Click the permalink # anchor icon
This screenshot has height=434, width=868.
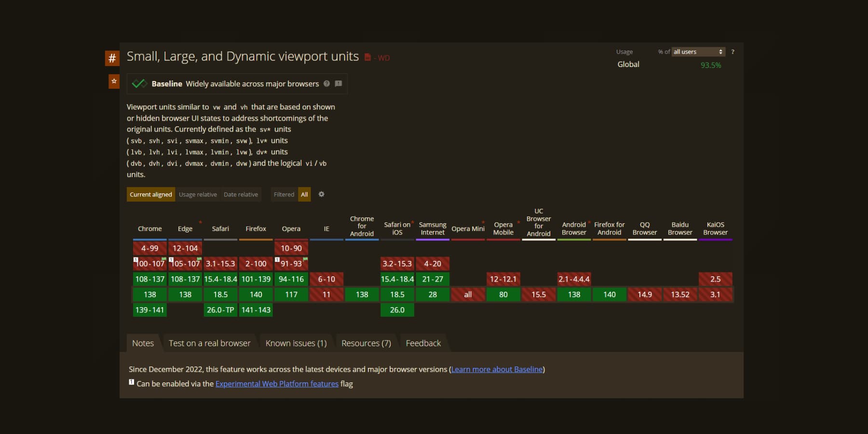click(112, 58)
